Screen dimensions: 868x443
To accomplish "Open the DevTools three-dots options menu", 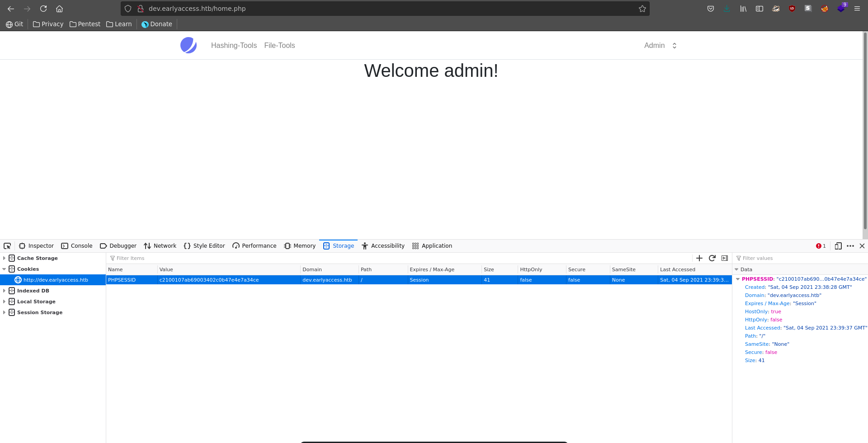I will point(850,246).
